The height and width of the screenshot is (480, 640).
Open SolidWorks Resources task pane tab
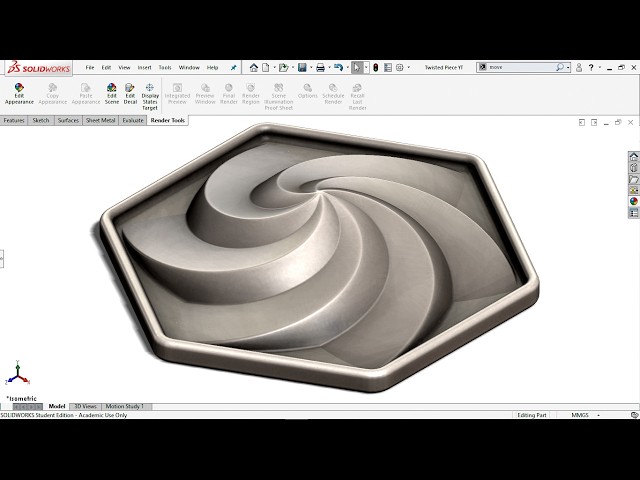[x=633, y=157]
